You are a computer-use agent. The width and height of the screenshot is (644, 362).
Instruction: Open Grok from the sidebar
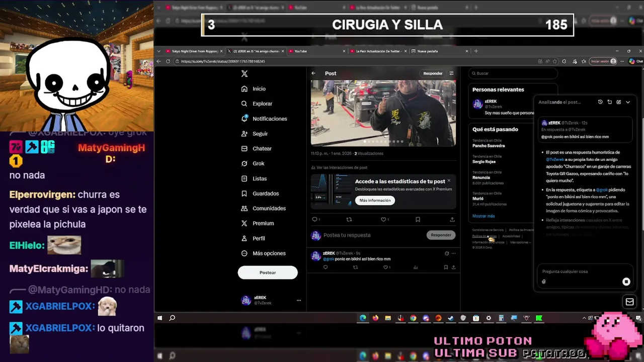[253, 163]
